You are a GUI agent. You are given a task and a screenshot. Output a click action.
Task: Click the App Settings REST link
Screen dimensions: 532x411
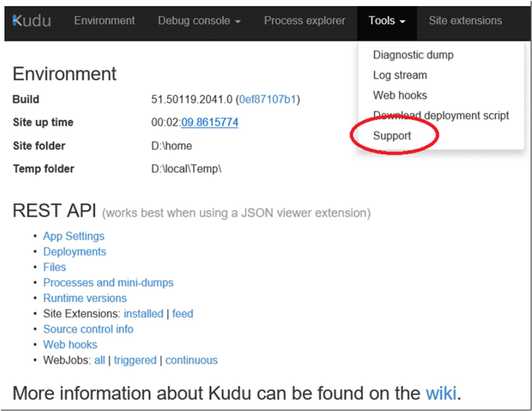74,236
